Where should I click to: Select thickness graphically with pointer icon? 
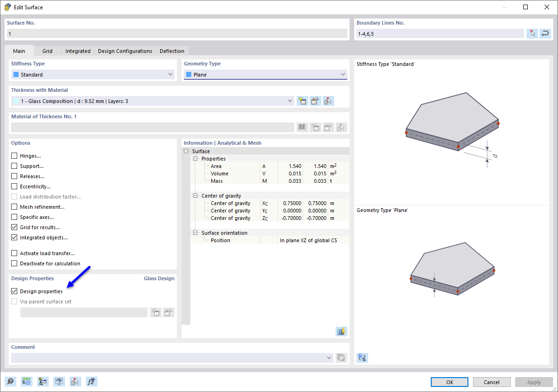click(x=328, y=101)
